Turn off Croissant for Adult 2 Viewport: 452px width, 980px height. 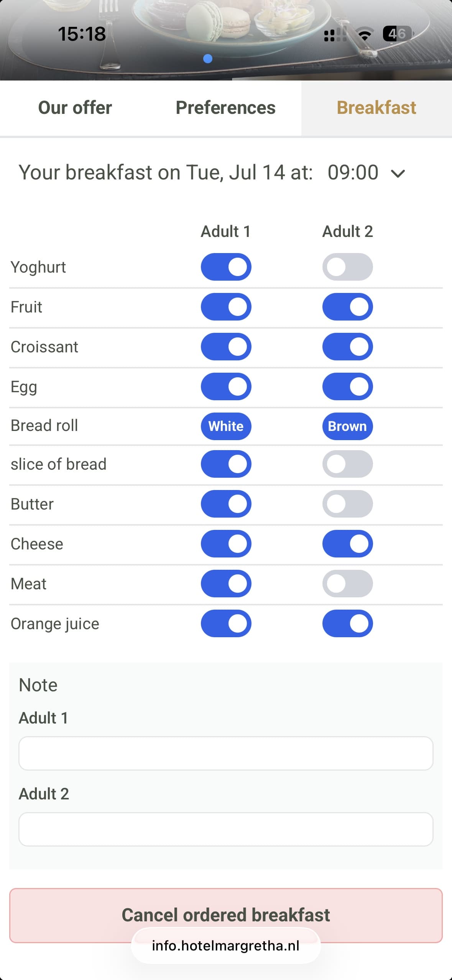pyautogui.click(x=348, y=347)
